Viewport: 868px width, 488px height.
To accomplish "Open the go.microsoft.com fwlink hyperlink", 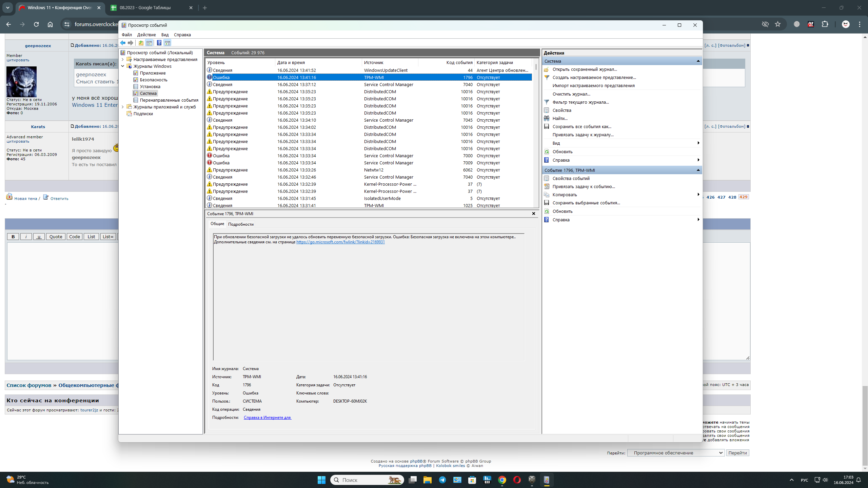I will point(340,242).
